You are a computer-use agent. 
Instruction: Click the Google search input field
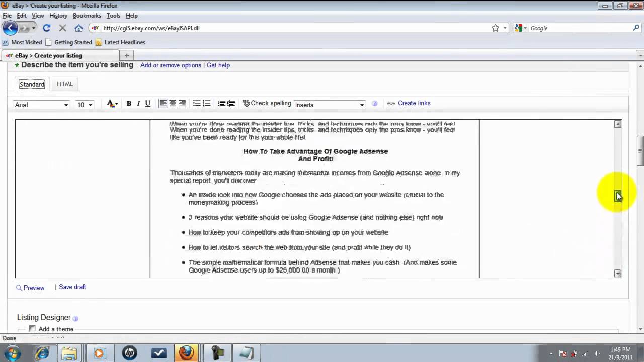[580, 28]
